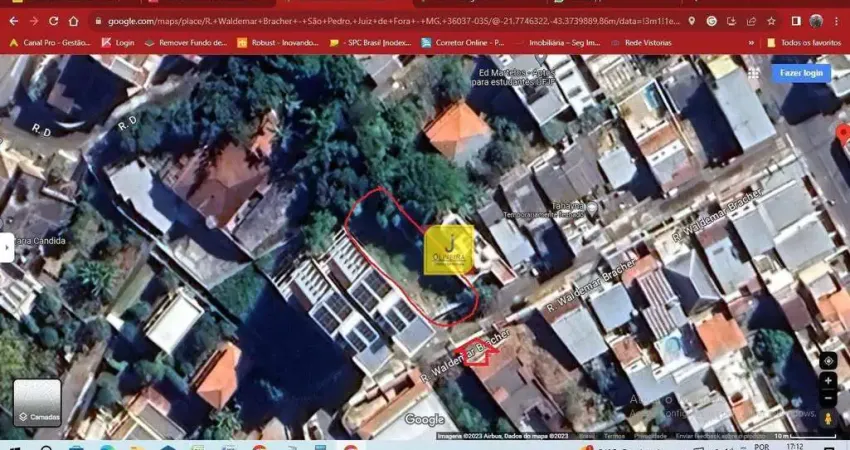This screenshot has height=450, width=850.
Task: Expand the Maps side panel arrow
Action: pos(7,248)
